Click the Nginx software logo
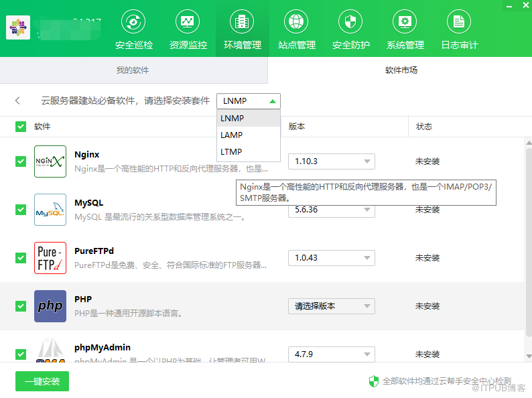 [x=50, y=161]
